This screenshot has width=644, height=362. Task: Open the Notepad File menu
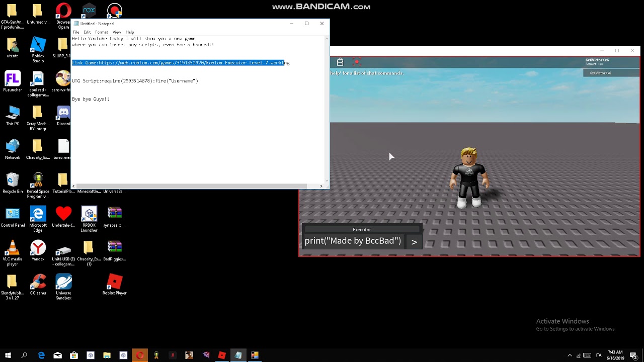click(x=76, y=32)
